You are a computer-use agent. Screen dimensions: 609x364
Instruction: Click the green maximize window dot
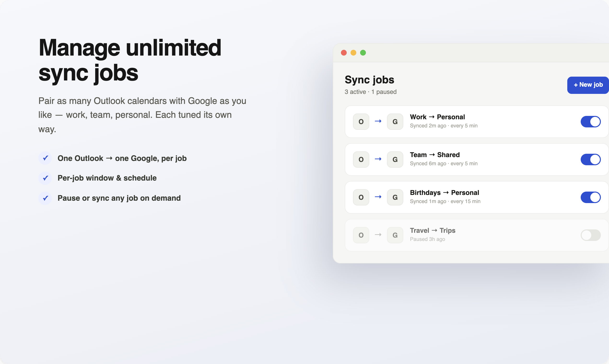[x=363, y=53]
